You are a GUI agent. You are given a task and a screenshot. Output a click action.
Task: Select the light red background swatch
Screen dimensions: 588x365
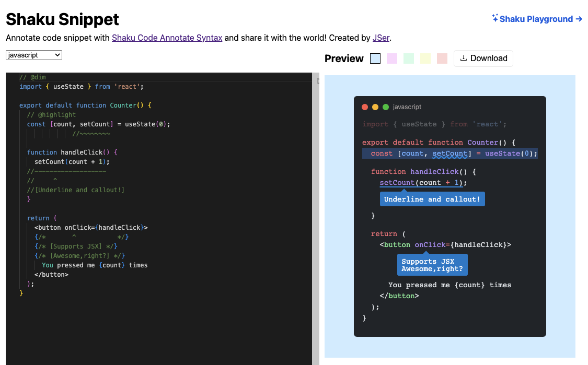click(442, 58)
